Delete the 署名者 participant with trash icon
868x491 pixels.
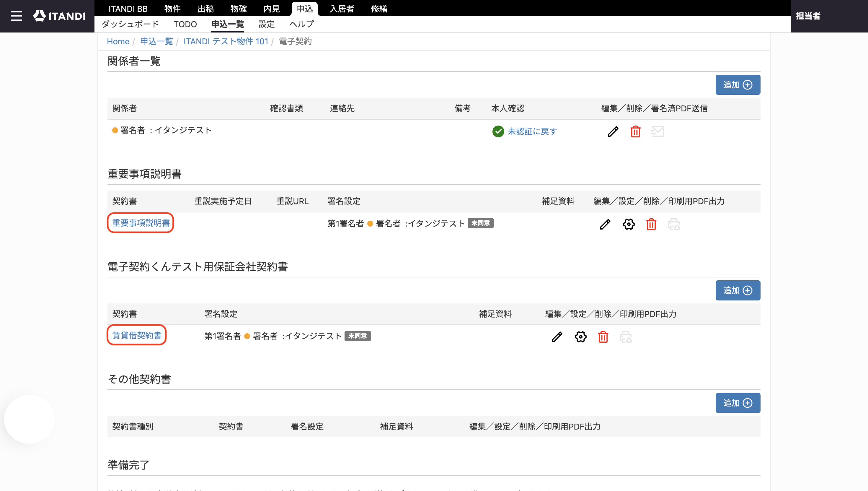point(635,131)
